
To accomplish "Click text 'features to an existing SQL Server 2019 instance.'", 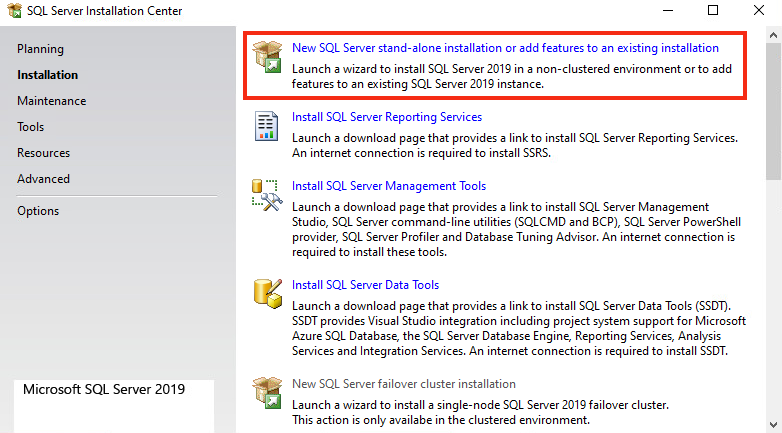I will [418, 84].
